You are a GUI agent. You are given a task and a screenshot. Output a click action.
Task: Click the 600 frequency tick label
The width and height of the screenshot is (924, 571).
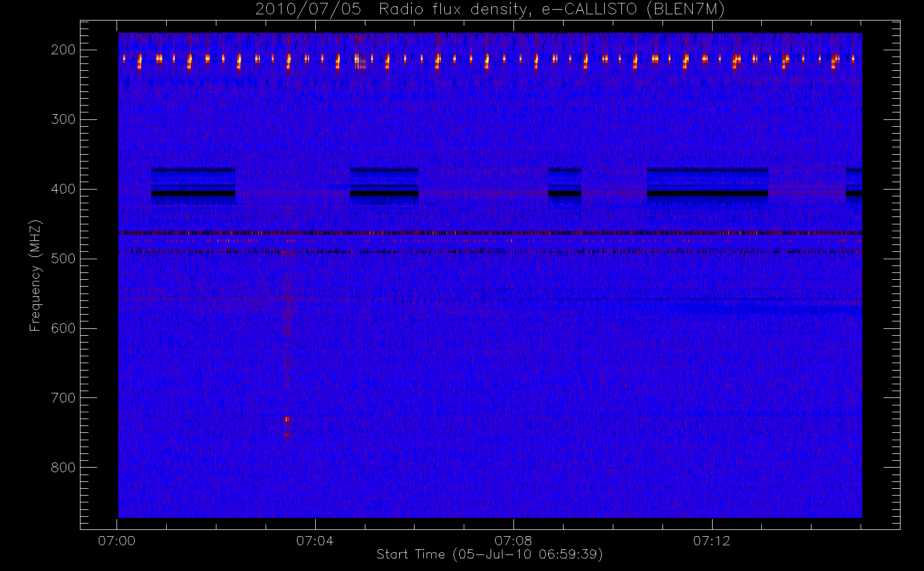pyautogui.click(x=63, y=328)
